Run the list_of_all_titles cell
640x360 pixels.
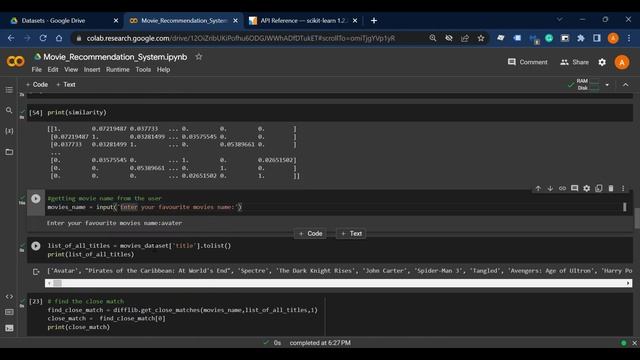coord(36,246)
